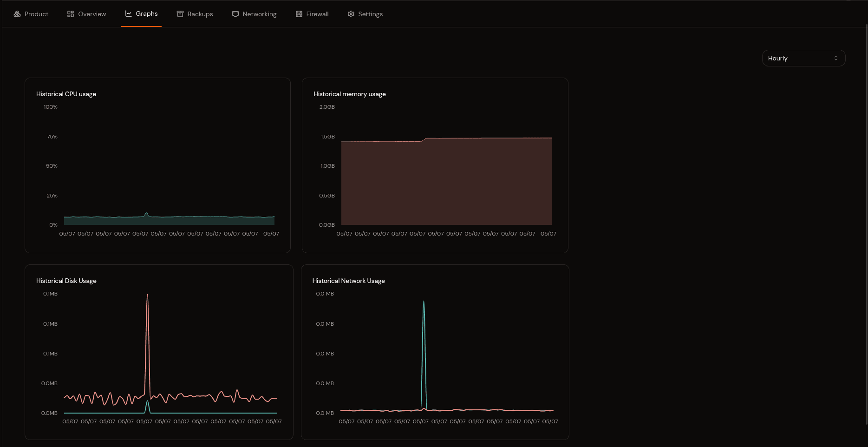Open the Settings tab
The height and width of the screenshot is (447, 868).
[365, 14]
